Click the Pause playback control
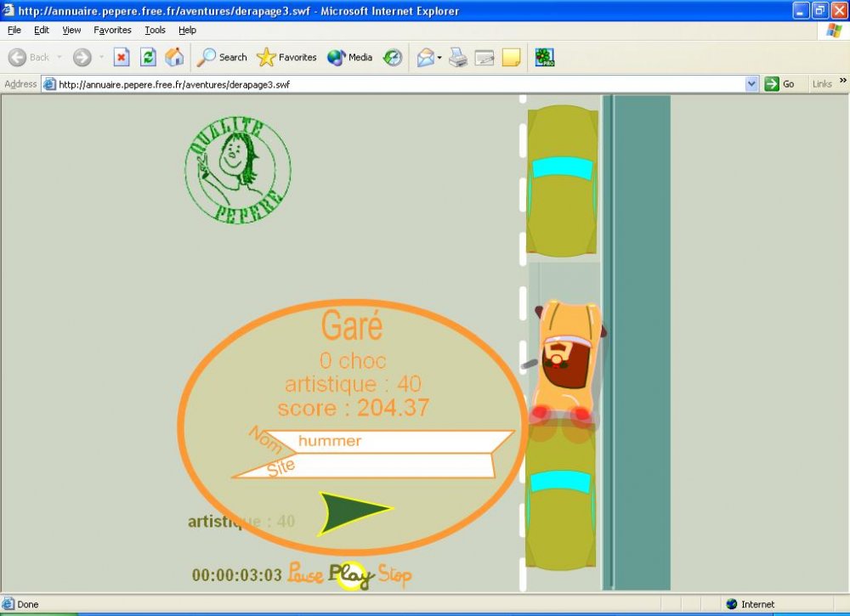 tap(305, 574)
